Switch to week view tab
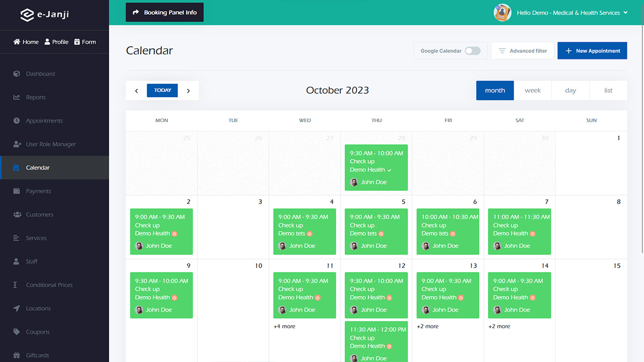The height and width of the screenshot is (362, 644). tap(533, 90)
